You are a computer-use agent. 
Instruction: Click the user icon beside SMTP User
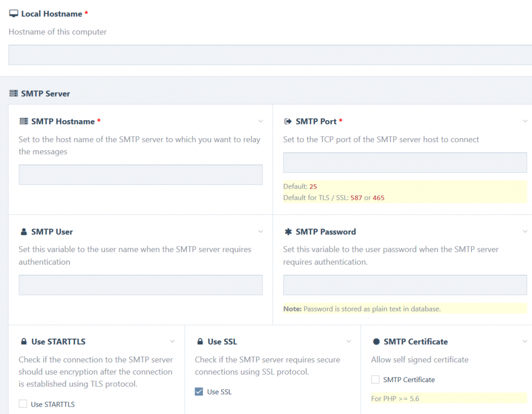pyautogui.click(x=23, y=232)
